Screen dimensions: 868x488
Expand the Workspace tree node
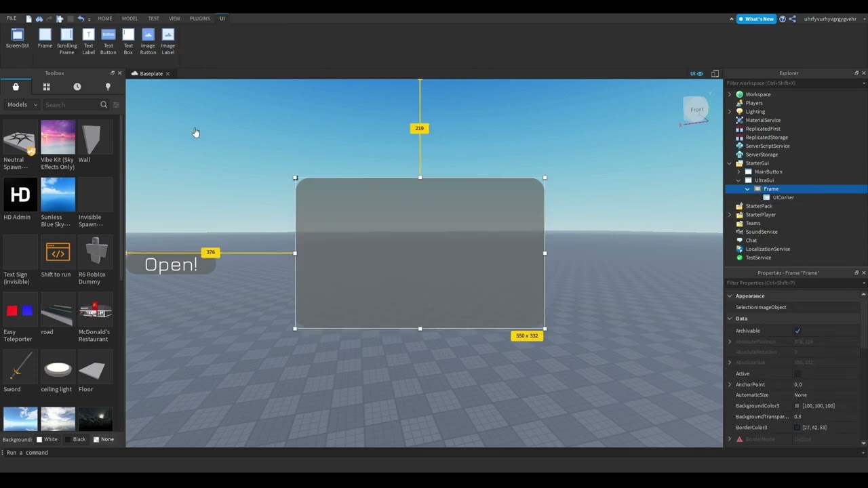click(x=730, y=95)
